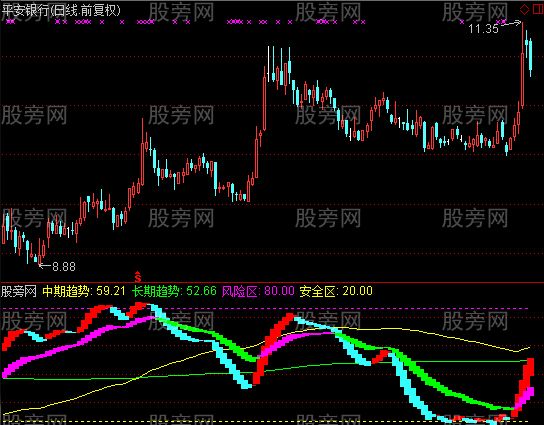Click the red S signal marker
The height and width of the screenshot is (425, 544).
tap(138, 277)
